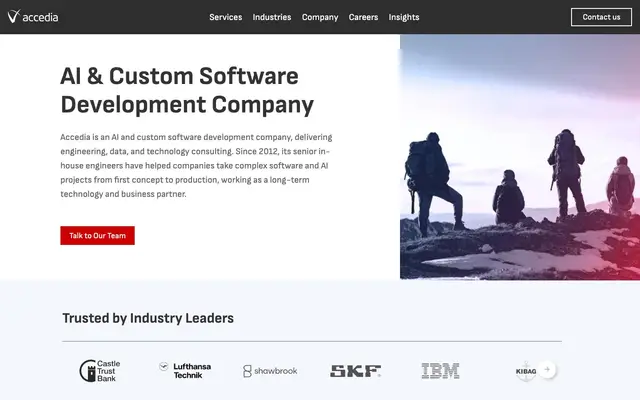The height and width of the screenshot is (400, 640).
Task: Click the Accedia description paragraph
Action: tap(196, 165)
